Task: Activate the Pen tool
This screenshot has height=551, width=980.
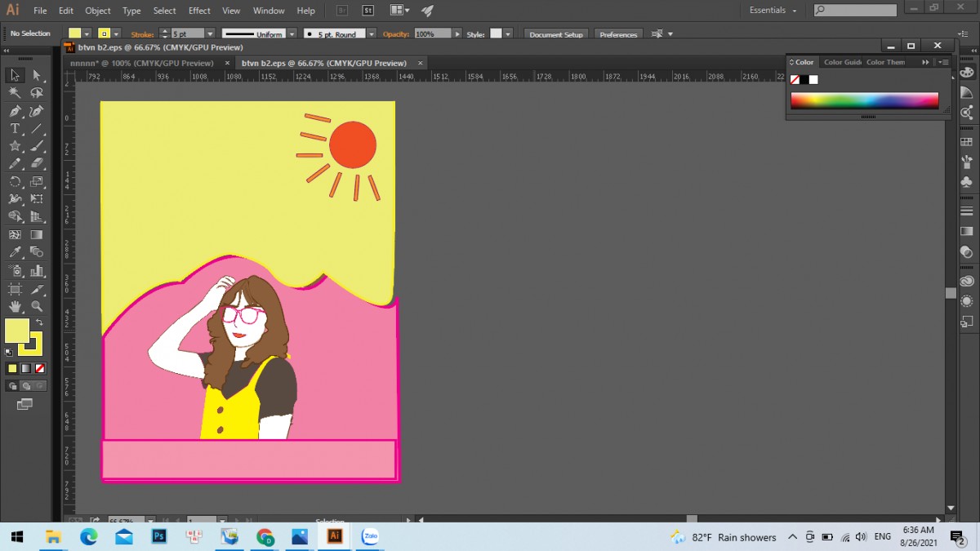Action: tap(15, 111)
